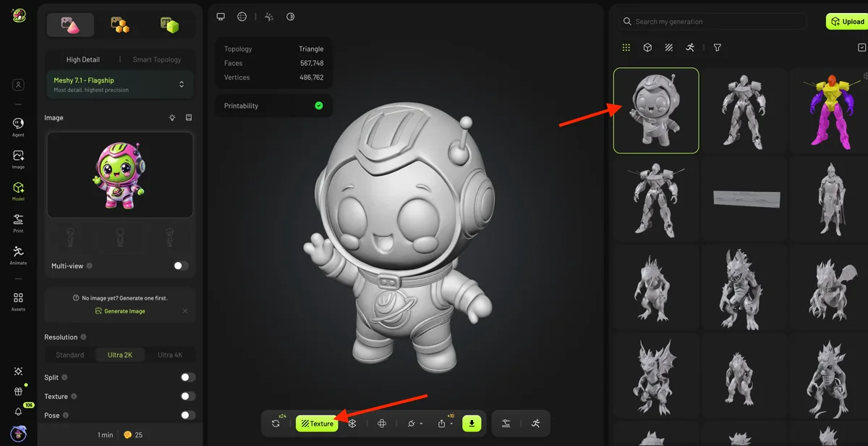Toggle the Pose switch
This screenshot has width=868, height=446.
[x=187, y=415]
